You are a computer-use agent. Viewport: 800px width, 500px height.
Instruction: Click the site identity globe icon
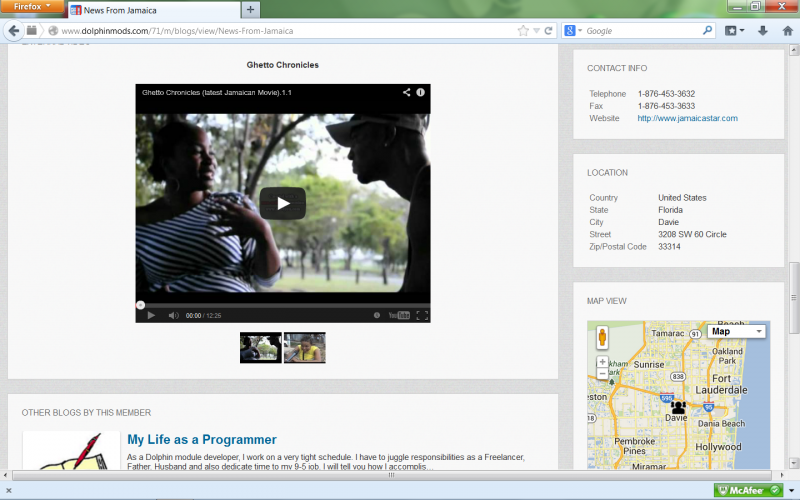point(53,31)
